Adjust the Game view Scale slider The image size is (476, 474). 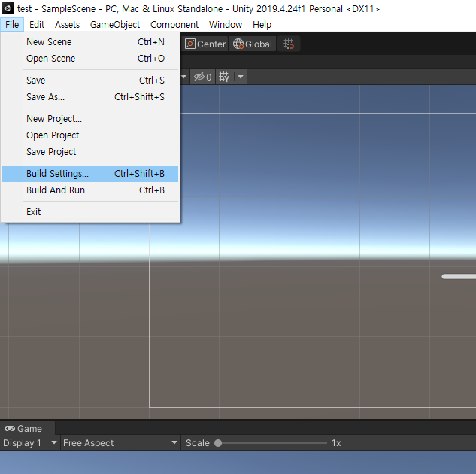tap(271, 443)
